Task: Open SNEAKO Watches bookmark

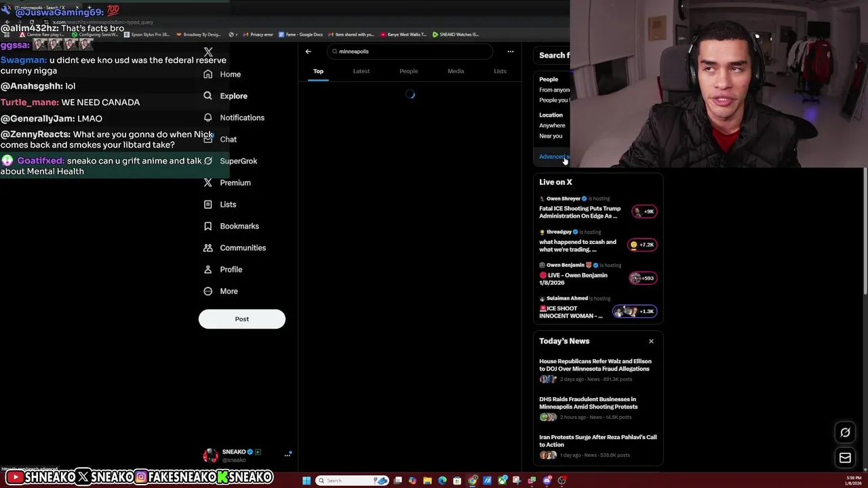Action: click(x=456, y=35)
